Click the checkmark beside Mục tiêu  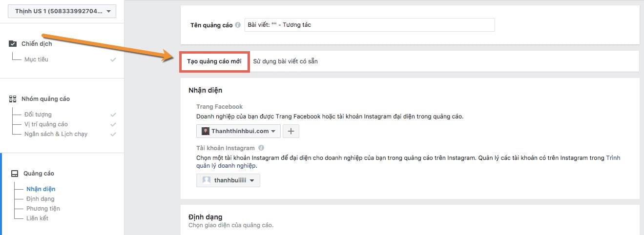point(113,59)
